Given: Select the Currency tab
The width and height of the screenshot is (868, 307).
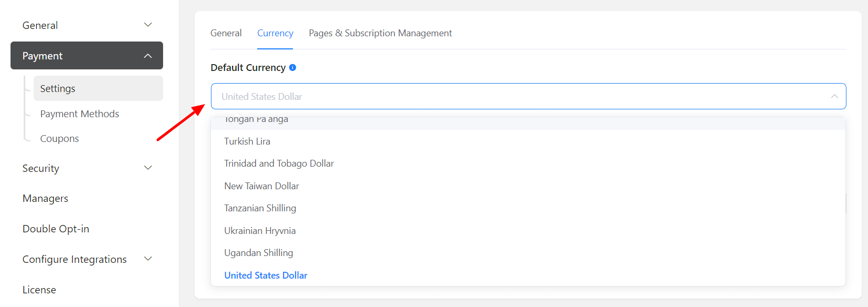Looking at the screenshot, I should pyautogui.click(x=275, y=33).
